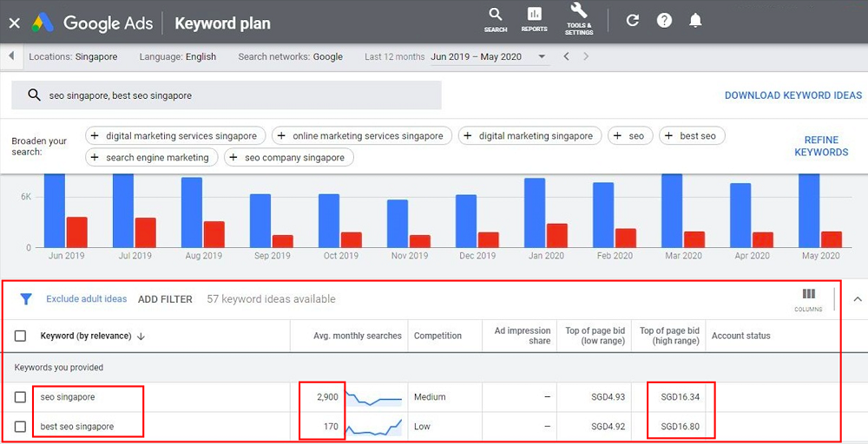Add 'search engine marketing' suggestion chip

point(152,158)
